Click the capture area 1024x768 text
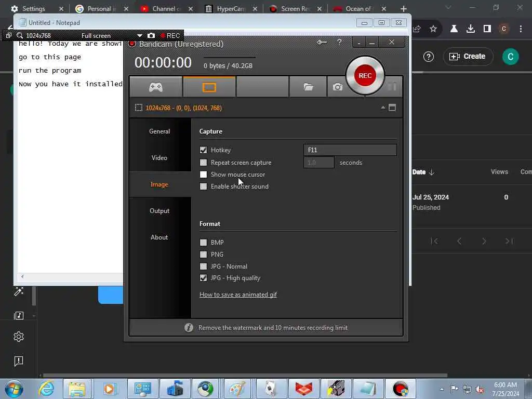The height and width of the screenshot is (399, 532). pos(183,108)
